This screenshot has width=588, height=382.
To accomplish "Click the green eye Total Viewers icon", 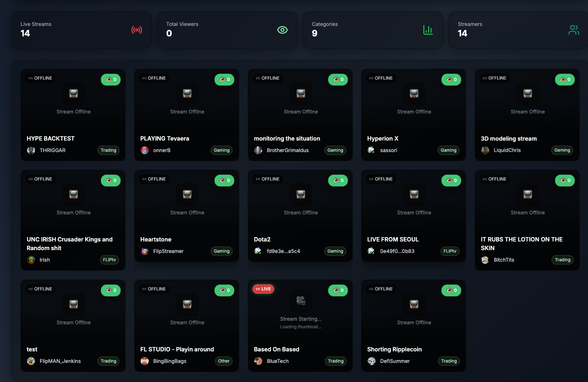I will tap(282, 30).
